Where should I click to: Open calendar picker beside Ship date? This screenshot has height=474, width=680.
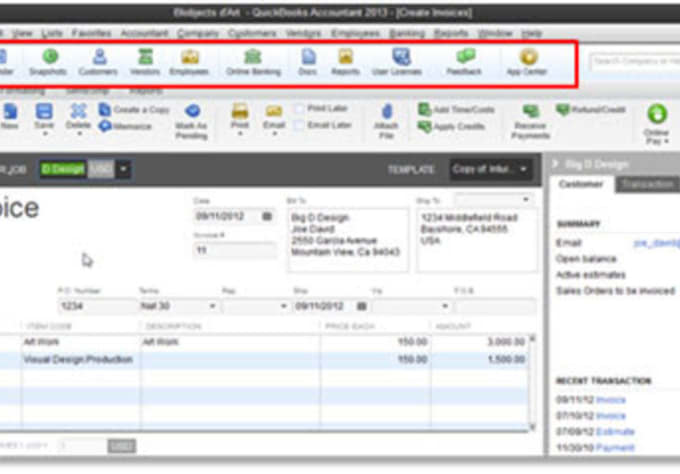pos(362,306)
